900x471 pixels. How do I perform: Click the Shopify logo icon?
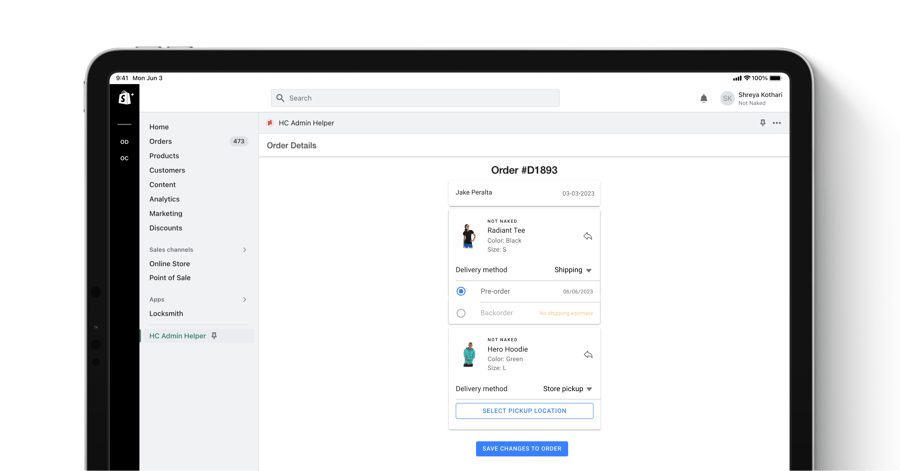click(x=125, y=98)
